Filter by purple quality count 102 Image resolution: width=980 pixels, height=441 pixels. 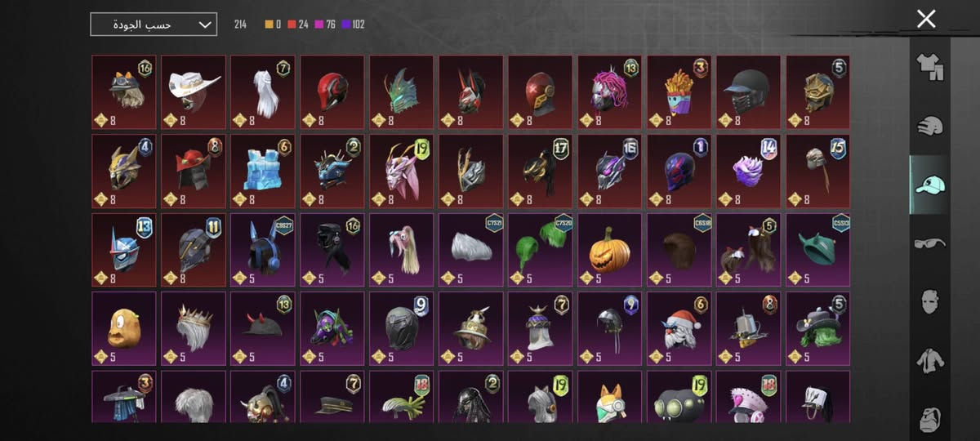coord(351,24)
